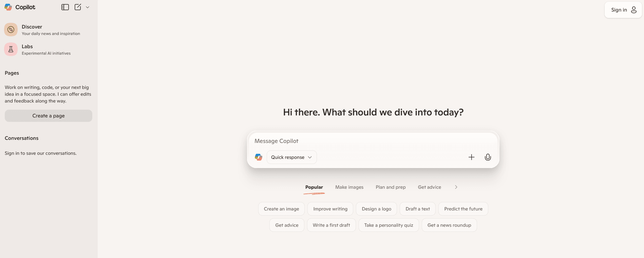Choose the Draft a text suggestion
The image size is (644, 258).
click(x=418, y=209)
